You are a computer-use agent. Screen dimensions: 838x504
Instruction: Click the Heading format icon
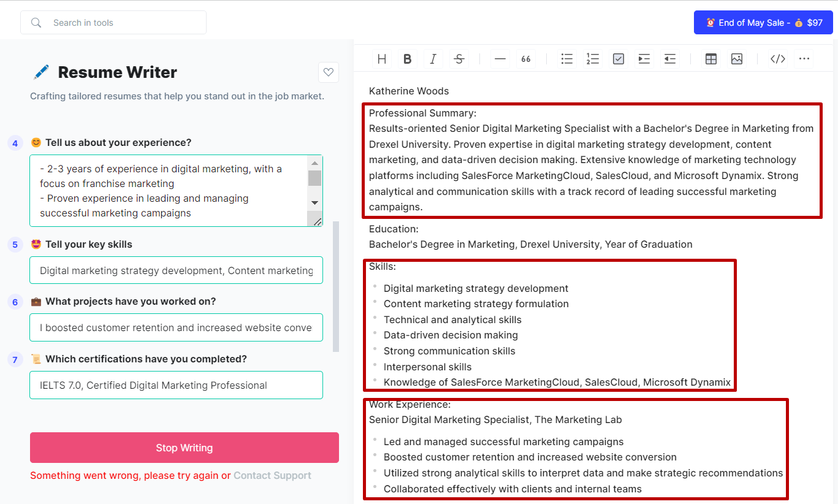pyautogui.click(x=382, y=59)
